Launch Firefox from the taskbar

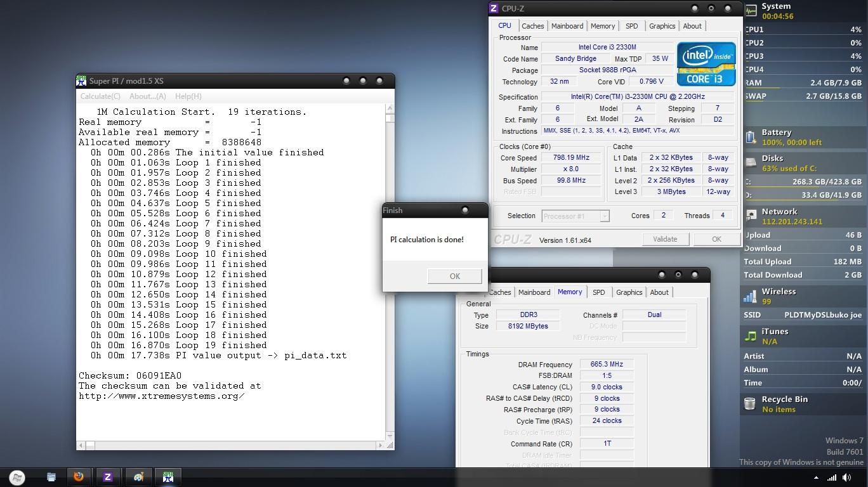[x=79, y=476]
